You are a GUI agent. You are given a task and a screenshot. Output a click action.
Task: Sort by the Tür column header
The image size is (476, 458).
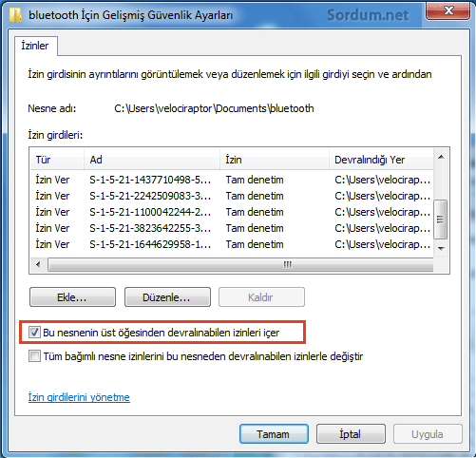(x=57, y=160)
